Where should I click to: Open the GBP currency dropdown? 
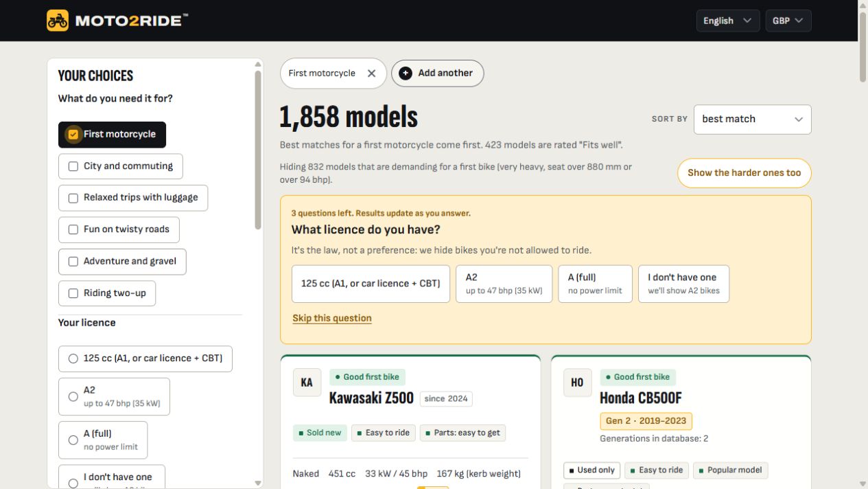tap(788, 21)
